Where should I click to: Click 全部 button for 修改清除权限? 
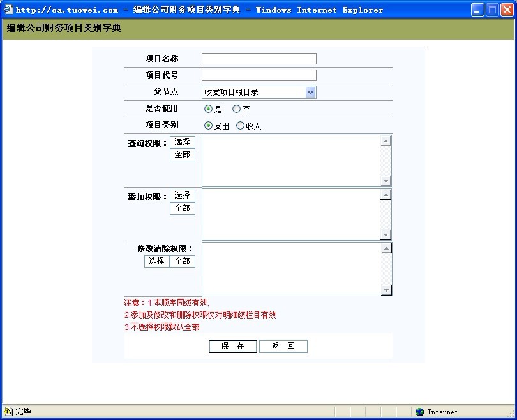point(183,261)
